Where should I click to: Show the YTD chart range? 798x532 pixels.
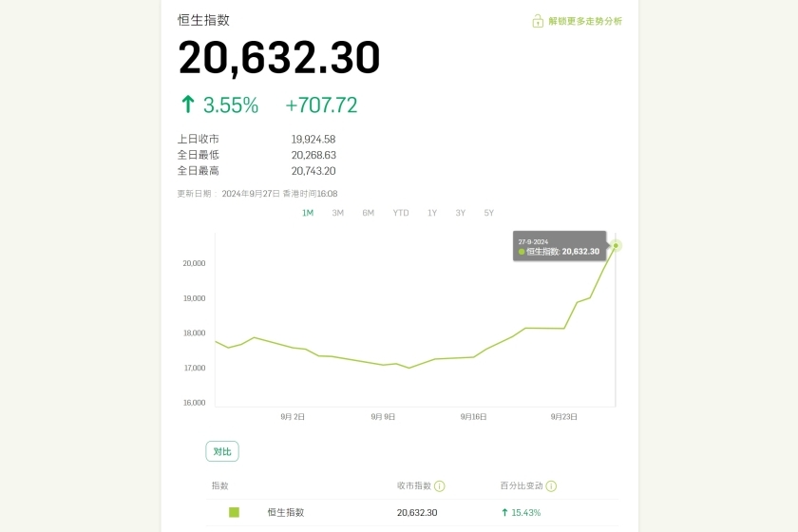tap(401, 213)
